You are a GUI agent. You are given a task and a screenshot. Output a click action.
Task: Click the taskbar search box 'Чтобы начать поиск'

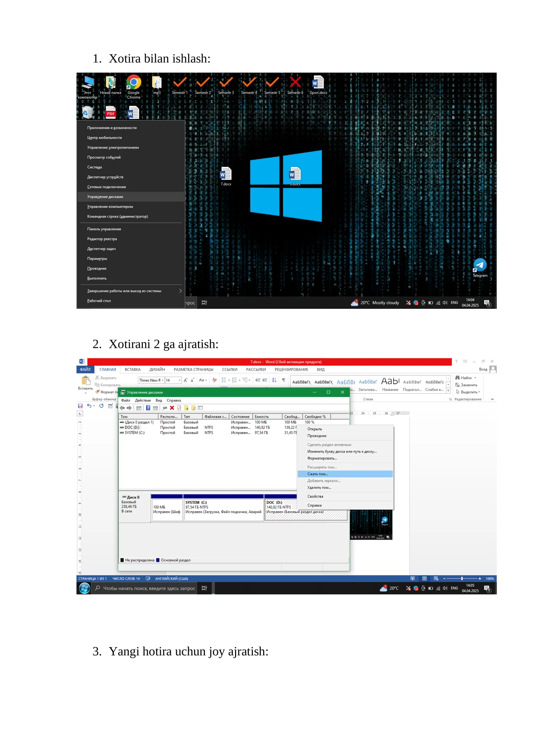[x=145, y=588]
